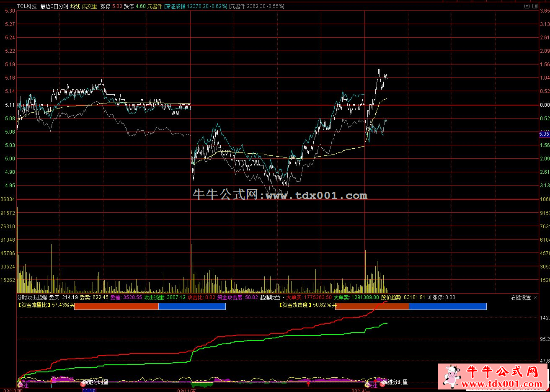This screenshot has height=392, width=550.
Task: Click the 45786 volume axis label
Action: pos(8,253)
